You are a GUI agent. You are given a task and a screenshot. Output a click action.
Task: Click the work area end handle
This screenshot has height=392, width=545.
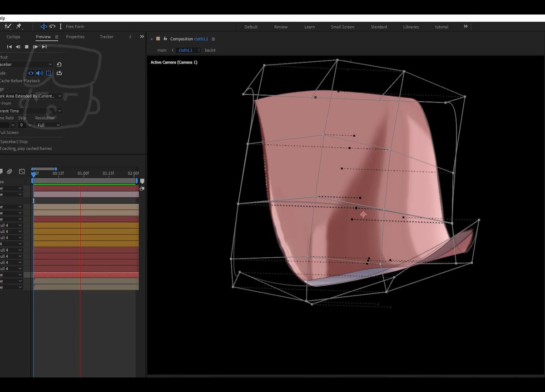click(137, 181)
